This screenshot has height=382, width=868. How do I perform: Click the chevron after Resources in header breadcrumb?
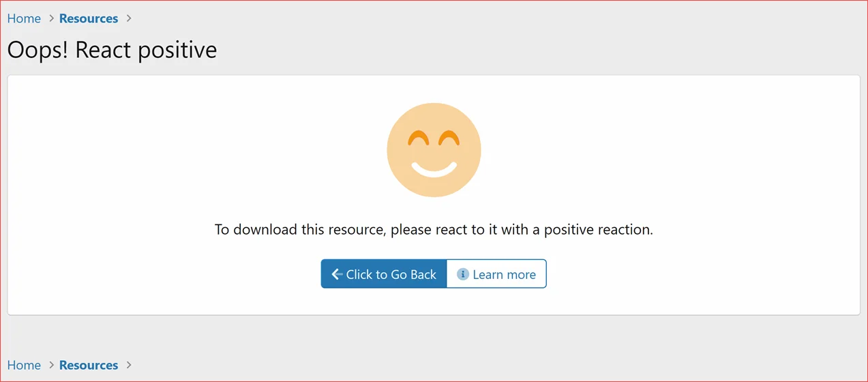pos(129,19)
